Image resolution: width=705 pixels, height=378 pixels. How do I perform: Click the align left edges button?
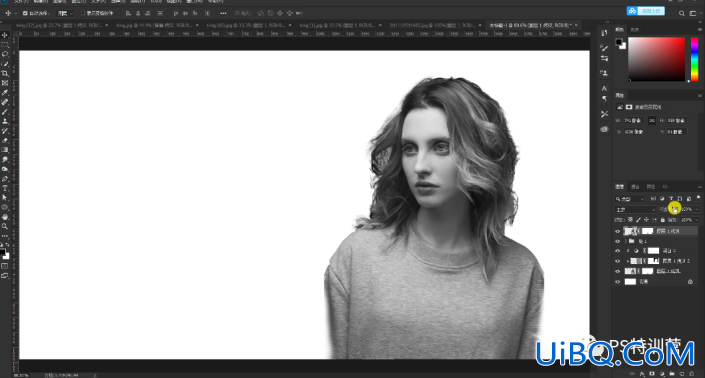click(x=128, y=13)
